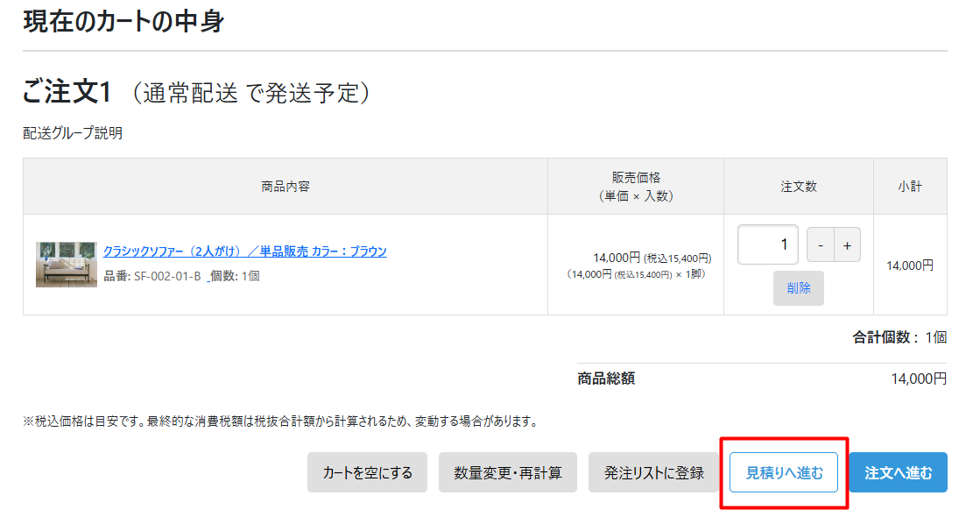Click the order quantity input field
This screenshot has height=524, width=980.
[x=767, y=244]
